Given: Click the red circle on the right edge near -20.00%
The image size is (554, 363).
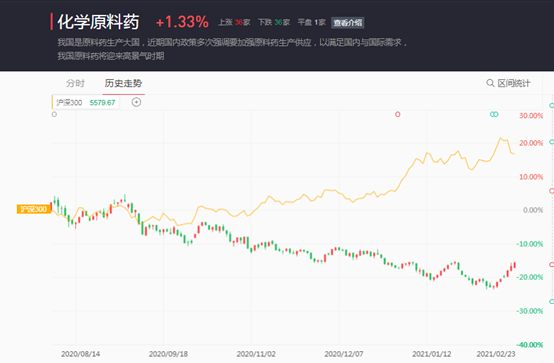Looking at the screenshot, I should click(x=552, y=264).
